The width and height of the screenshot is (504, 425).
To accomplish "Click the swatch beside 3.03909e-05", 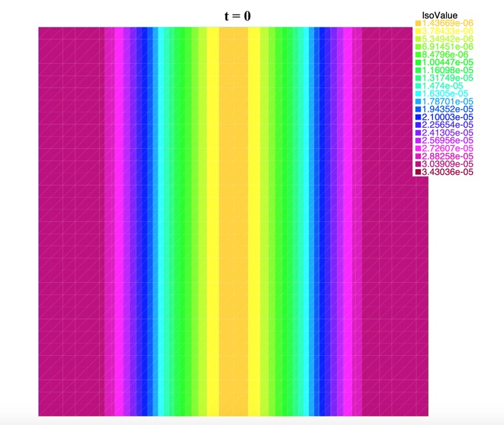I will (418, 164).
